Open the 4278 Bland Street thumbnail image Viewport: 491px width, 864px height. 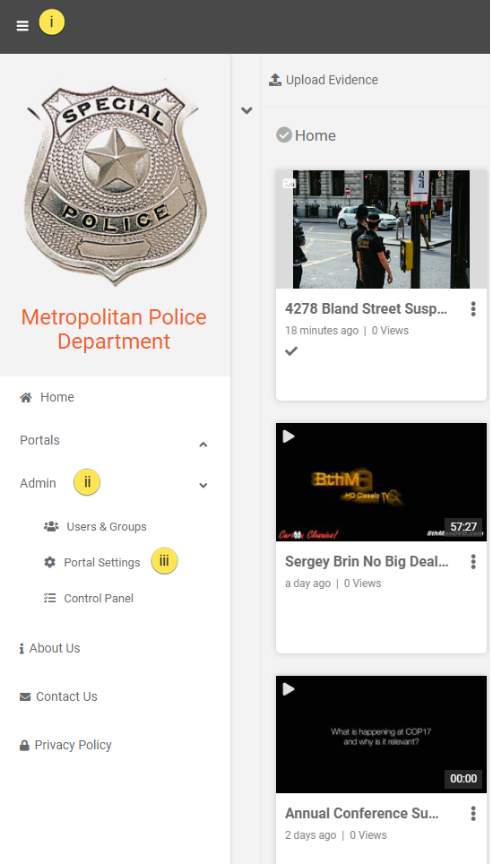point(381,229)
